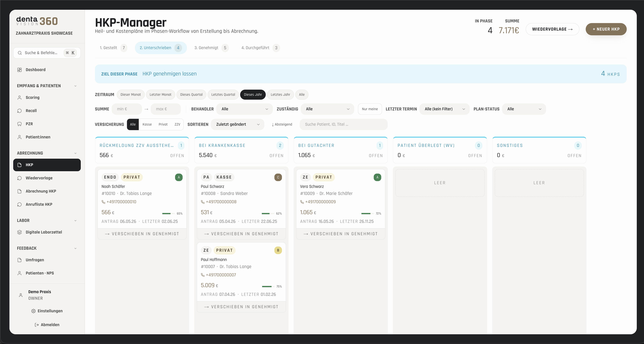Click the Abrechnung HKP document icon

click(x=19, y=191)
